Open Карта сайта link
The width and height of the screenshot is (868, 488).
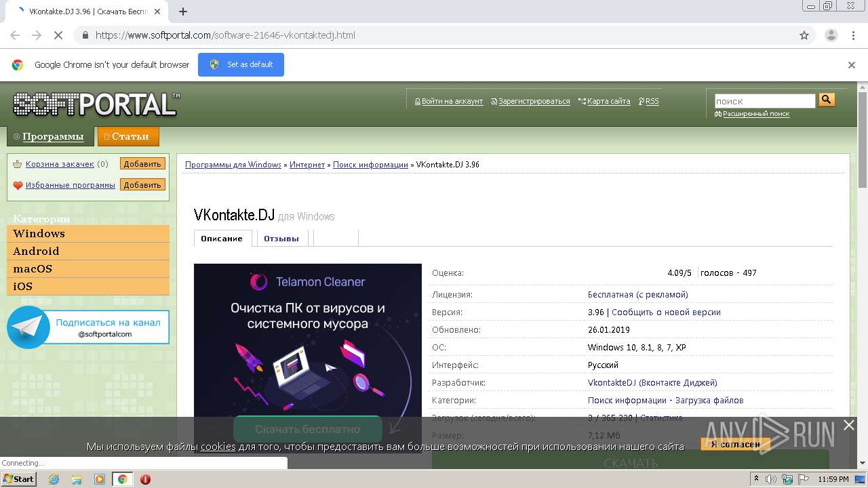point(608,101)
